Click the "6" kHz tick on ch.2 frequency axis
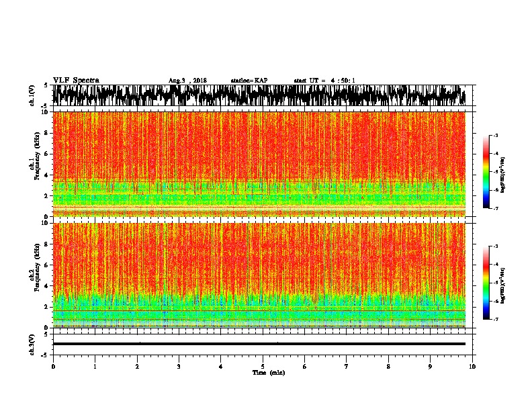 coord(46,265)
